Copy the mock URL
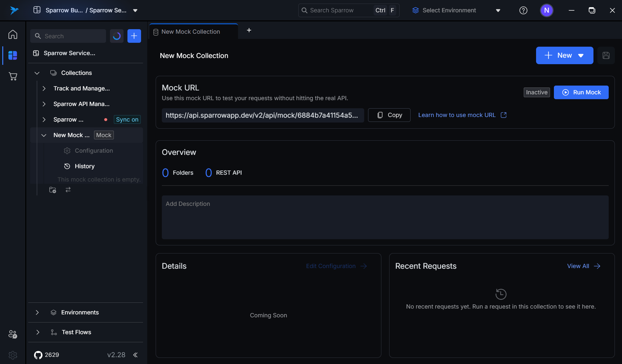The height and width of the screenshot is (364, 622). (389, 115)
